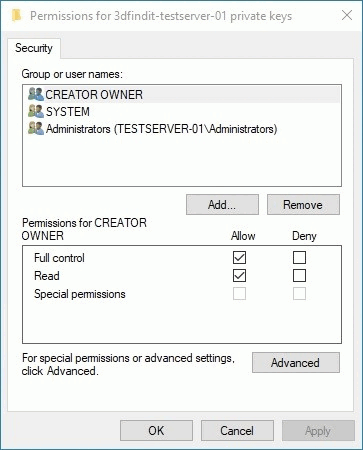Screen dimensions: 363x450
Task: Check Deny for Full control
Action: [x=299, y=257]
